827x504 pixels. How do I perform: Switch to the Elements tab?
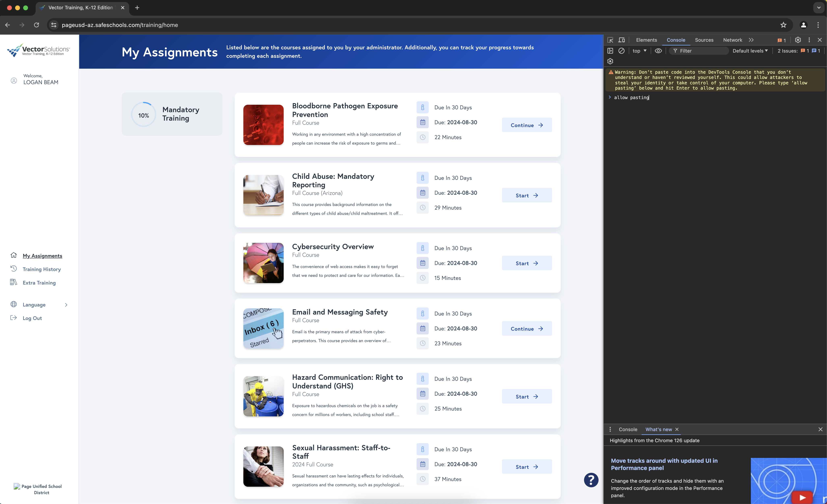pyautogui.click(x=646, y=40)
